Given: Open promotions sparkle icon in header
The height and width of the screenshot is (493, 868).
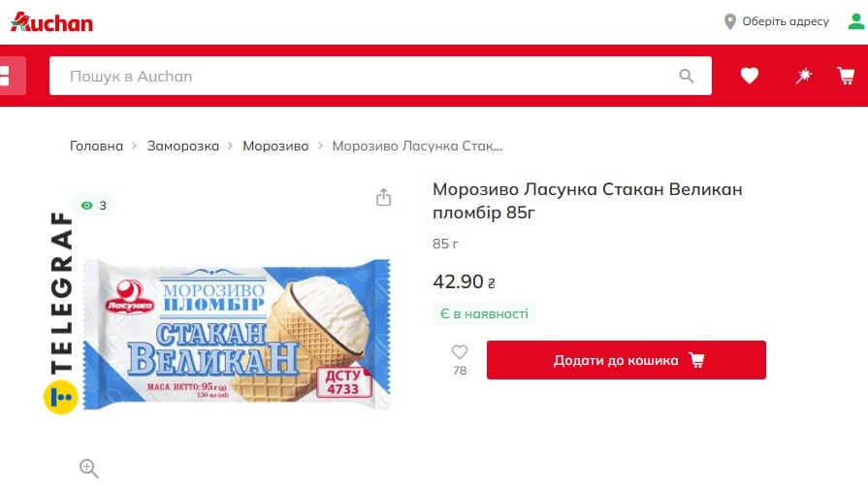Looking at the screenshot, I should 803,76.
